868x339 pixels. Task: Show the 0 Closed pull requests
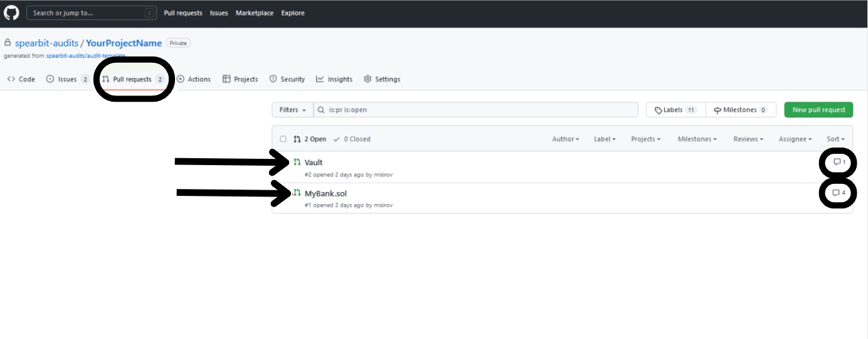pyautogui.click(x=352, y=139)
